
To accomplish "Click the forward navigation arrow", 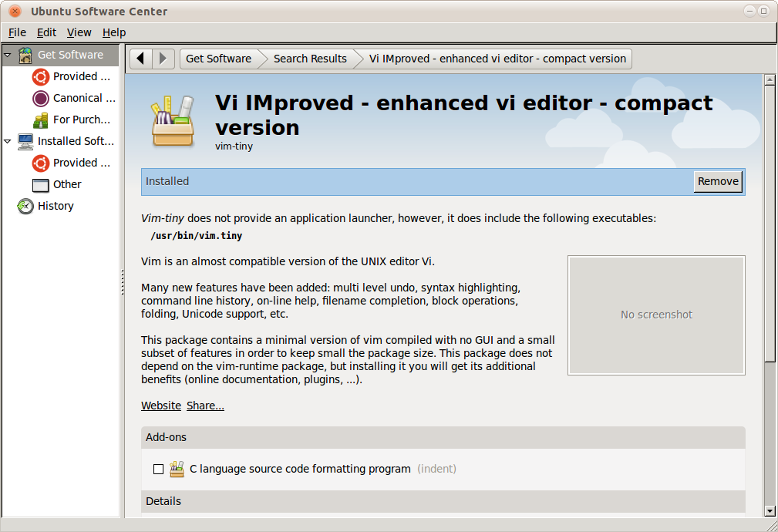I will pos(162,59).
